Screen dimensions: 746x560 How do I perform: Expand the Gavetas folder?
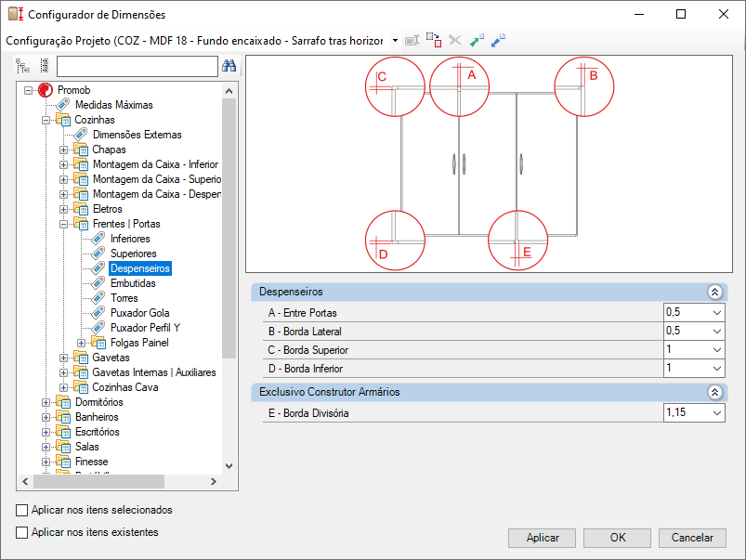coord(63,358)
